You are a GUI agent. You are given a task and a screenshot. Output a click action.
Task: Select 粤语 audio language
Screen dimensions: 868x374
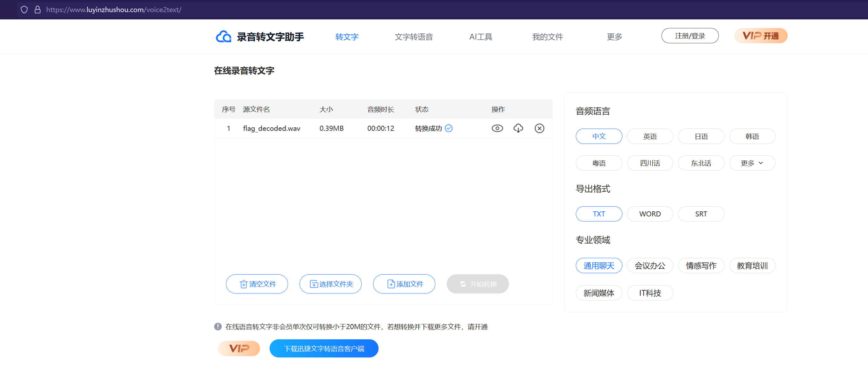click(x=599, y=163)
